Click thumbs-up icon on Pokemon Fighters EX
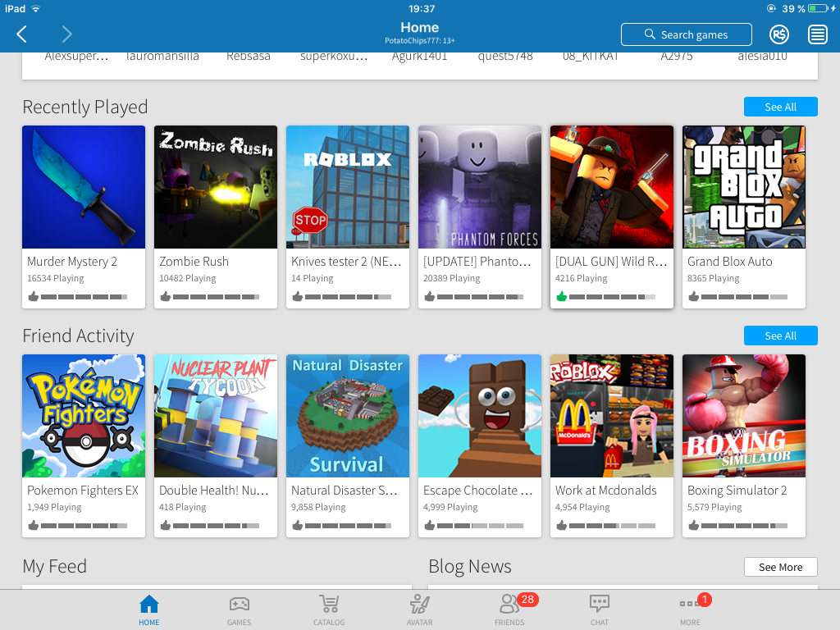The width and height of the screenshot is (840, 630). [x=33, y=525]
